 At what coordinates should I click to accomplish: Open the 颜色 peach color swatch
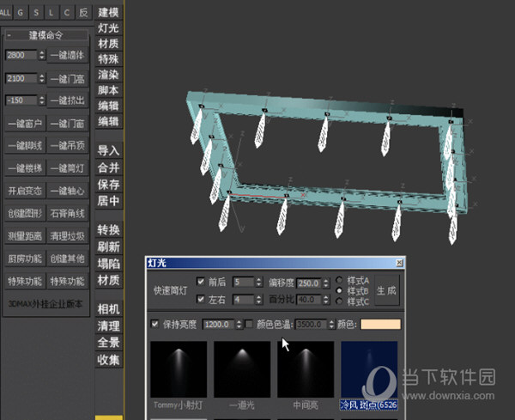point(381,325)
